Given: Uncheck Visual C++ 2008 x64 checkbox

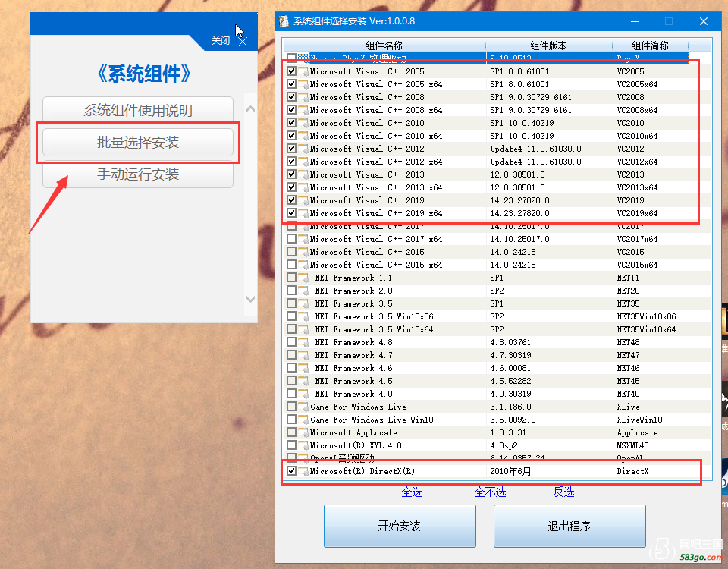Looking at the screenshot, I should pyautogui.click(x=291, y=110).
